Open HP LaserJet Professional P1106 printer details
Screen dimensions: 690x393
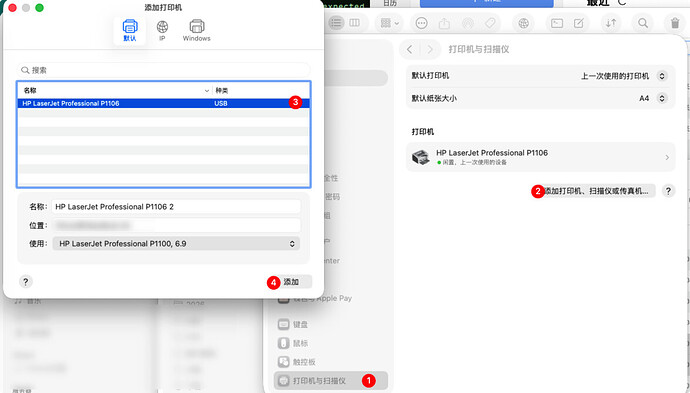540,157
